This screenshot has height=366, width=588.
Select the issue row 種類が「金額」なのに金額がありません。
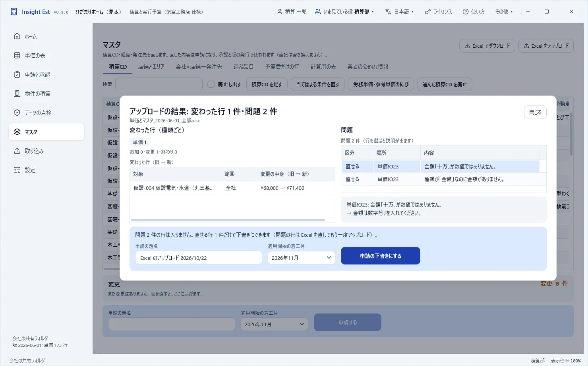(440, 179)
